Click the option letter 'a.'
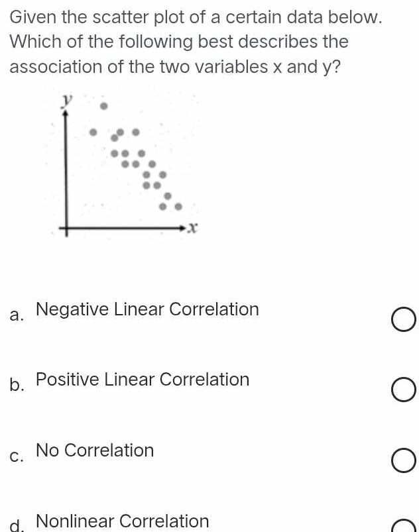Image resolution: width=419 pixels, height=532 pixels. (x=17, y=315)
